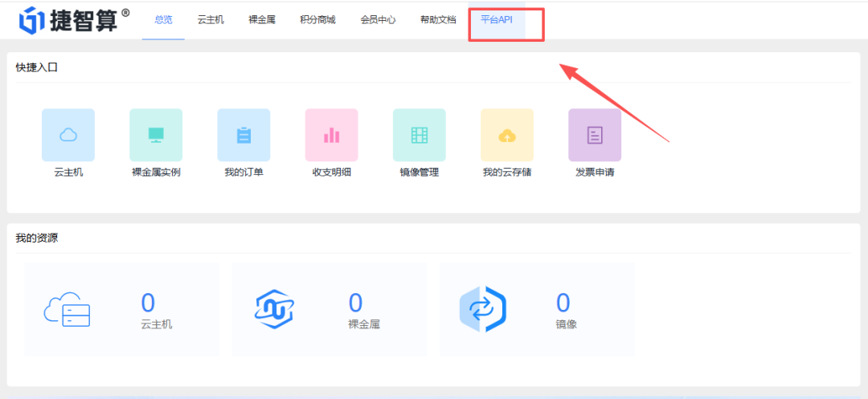Open the 发票申请 document icon
Image resolution: width=868 pixels, height=399 pixels.
595,135
